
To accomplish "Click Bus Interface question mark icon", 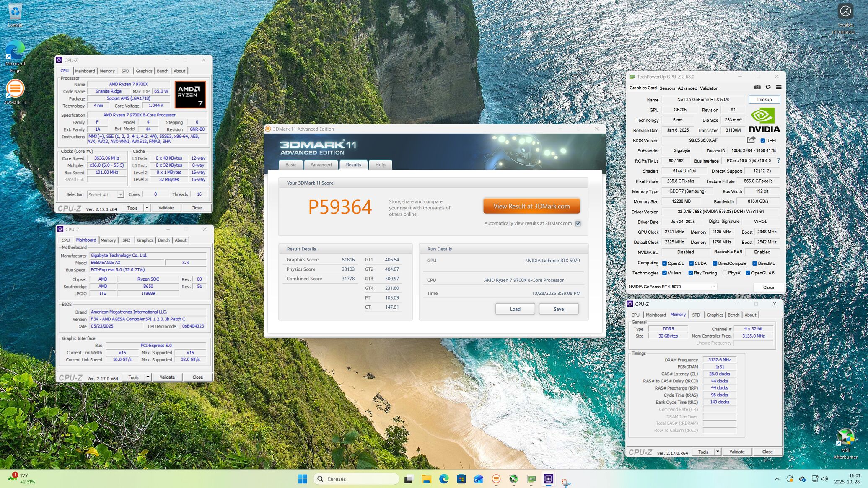I will [x=778, y=160].
